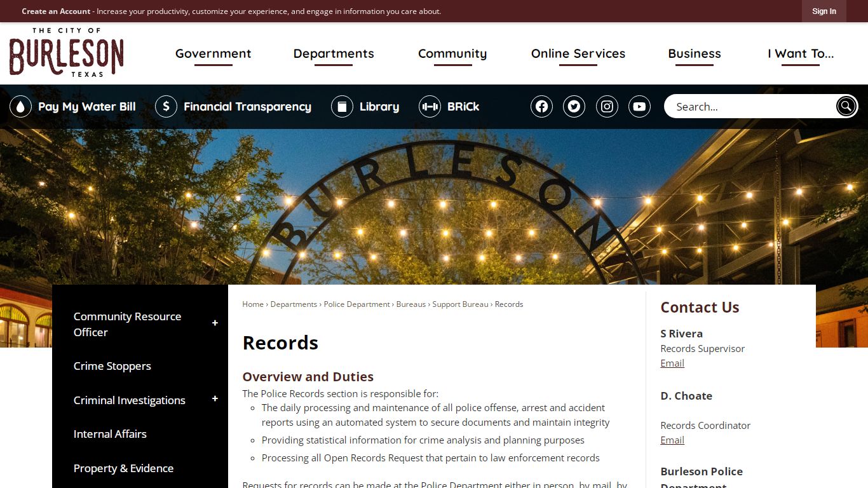Image resolution: width=868 pixels, height=488 pixels.
Task: Open the Business menu
Action: (x=695, y=54)
